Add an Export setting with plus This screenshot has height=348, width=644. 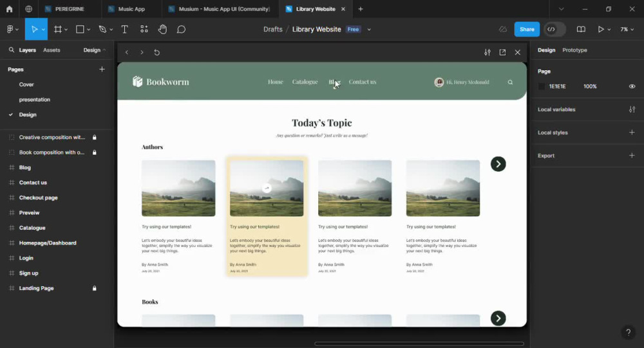click(632, 155)
